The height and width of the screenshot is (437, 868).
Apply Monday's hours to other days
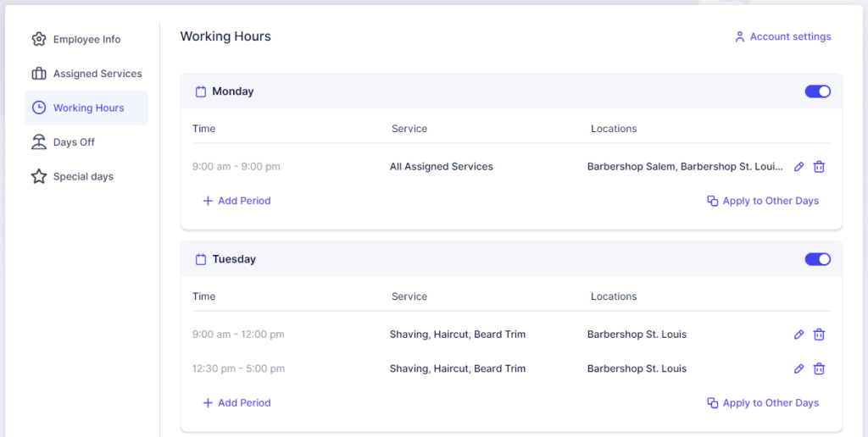pos(763,201)
